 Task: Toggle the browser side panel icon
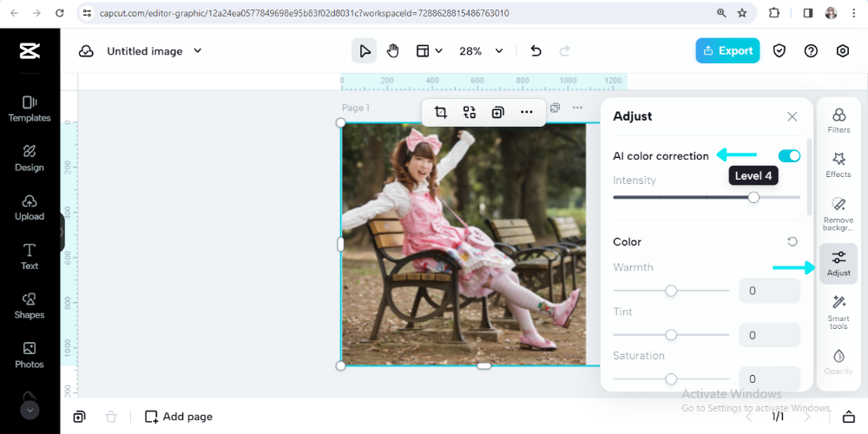click(x=808, y=13)
